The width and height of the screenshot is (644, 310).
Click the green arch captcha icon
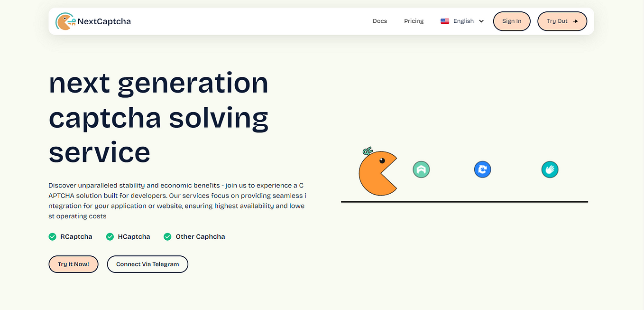(x=421, y=169)
